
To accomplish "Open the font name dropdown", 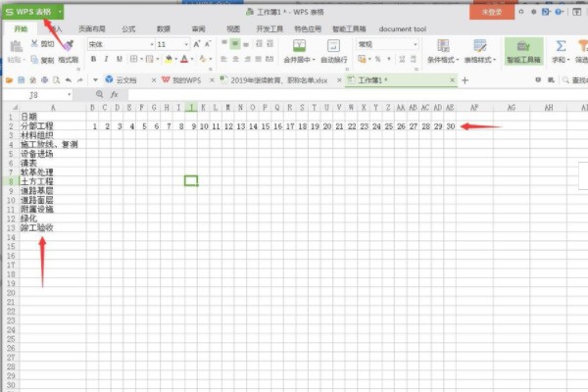I will [152, 45].
